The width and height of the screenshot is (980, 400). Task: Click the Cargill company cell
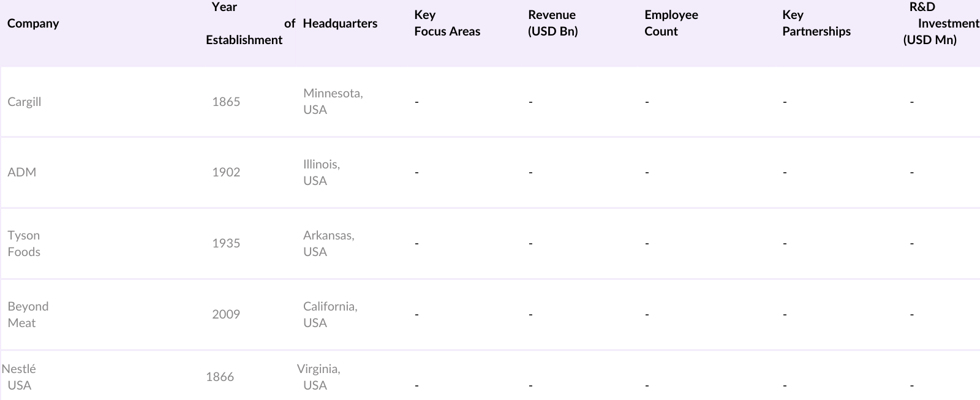coord(24,102)
